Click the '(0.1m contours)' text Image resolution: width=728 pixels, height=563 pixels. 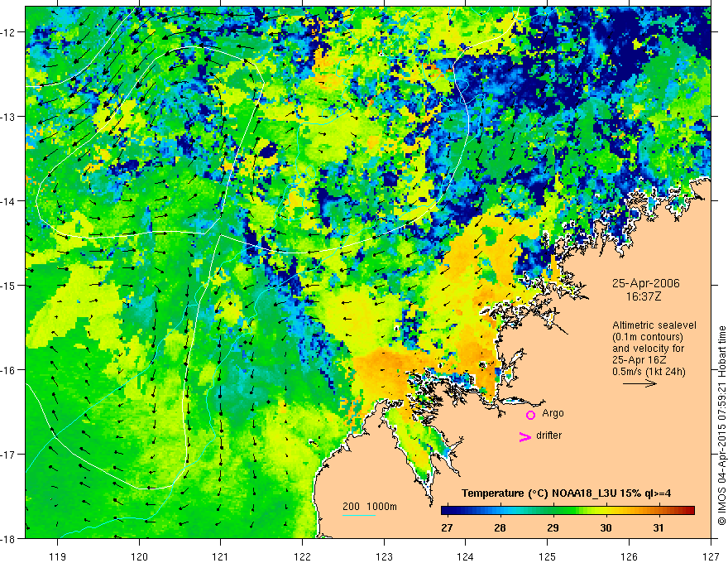648,337
